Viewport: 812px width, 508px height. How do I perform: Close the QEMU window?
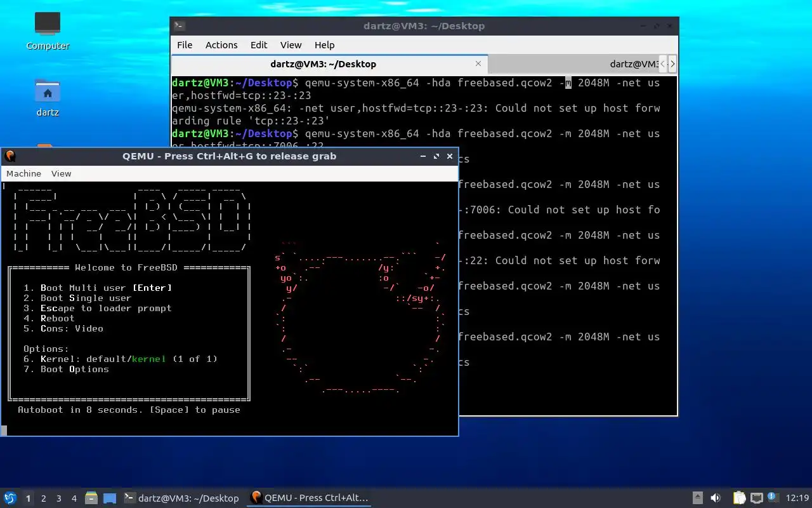[x=450, y=156]
